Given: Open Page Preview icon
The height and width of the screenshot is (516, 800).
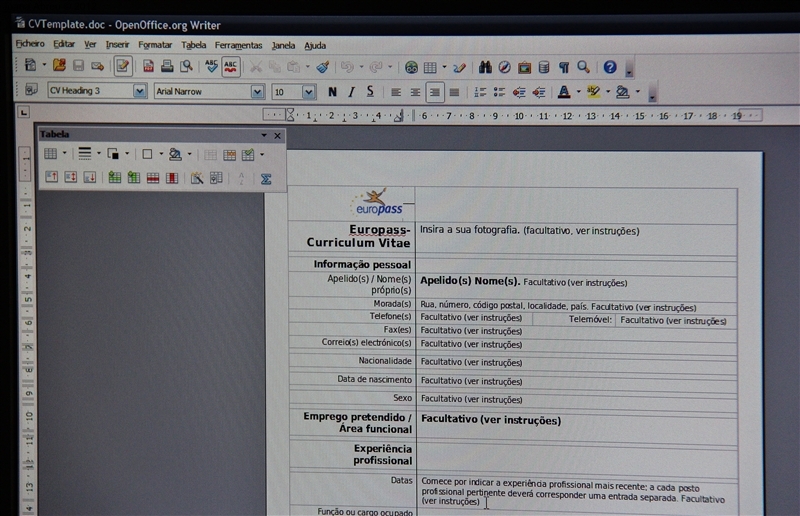Looking at the screenshot, I should 186,66.
